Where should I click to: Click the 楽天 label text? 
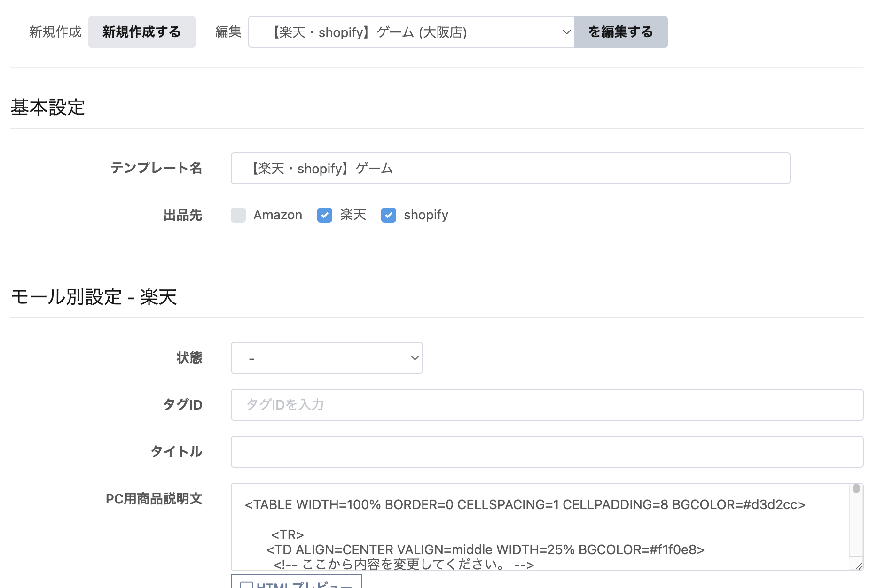coord(353,215)
